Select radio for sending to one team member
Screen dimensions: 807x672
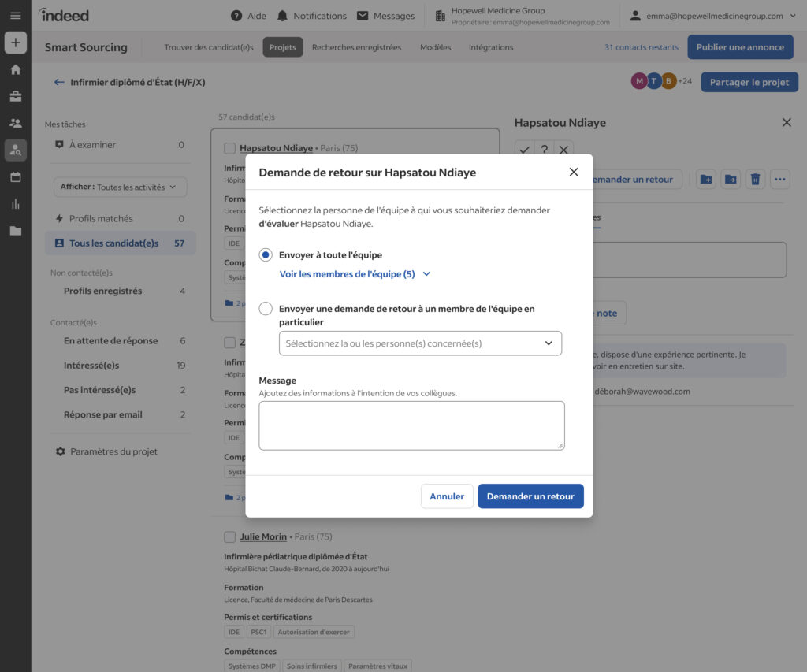click(x=265, y=309)
